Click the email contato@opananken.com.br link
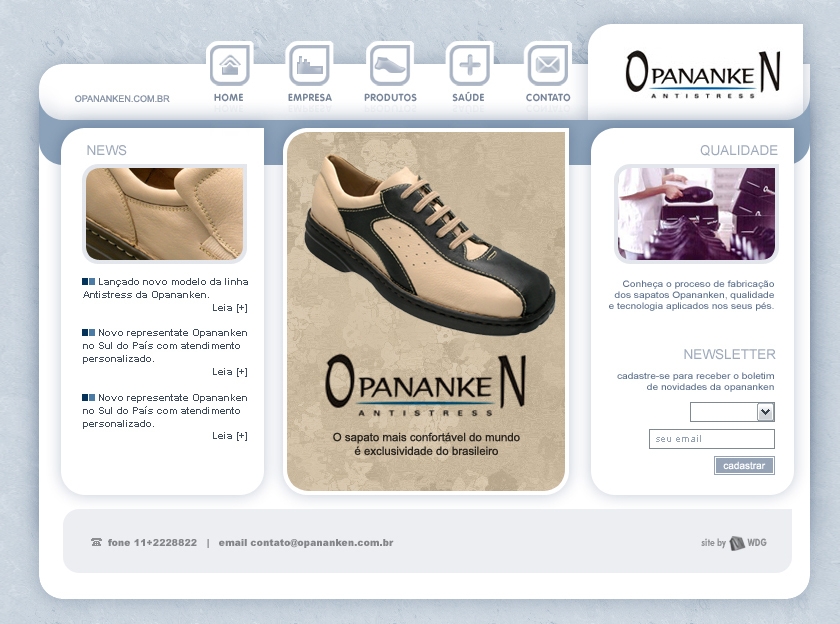840x624 pixels. click(306, 543)
